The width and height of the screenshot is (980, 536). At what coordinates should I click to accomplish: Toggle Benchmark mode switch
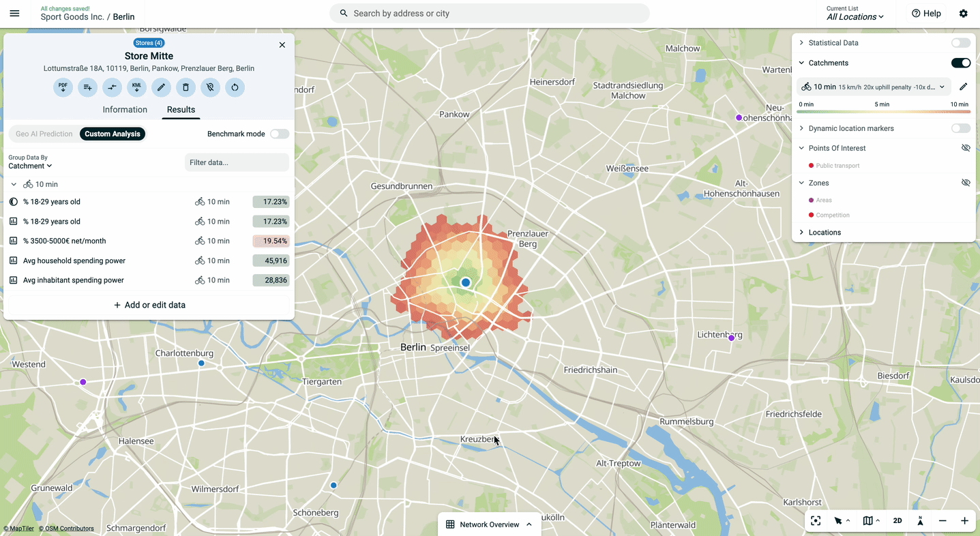click(x=279, y=134)
